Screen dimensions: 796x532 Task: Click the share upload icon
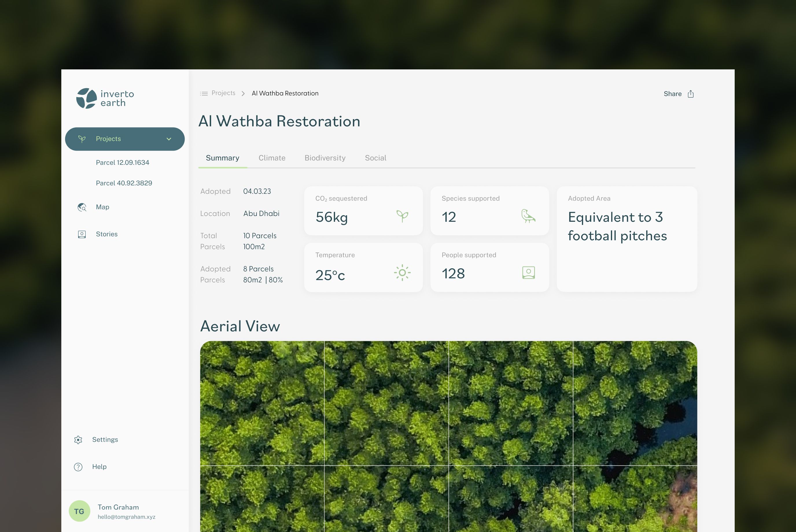pos(690,94)
